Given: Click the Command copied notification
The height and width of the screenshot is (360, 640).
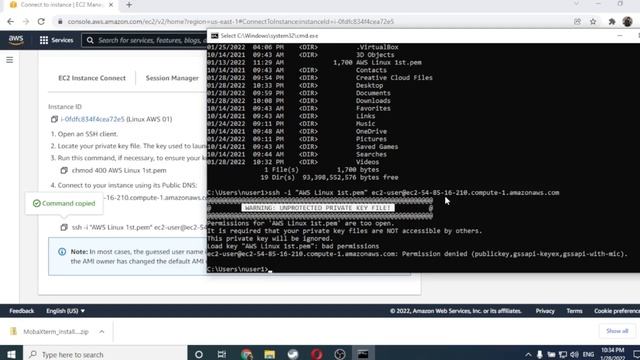Looking at the screenshot, I should [64, 203].
